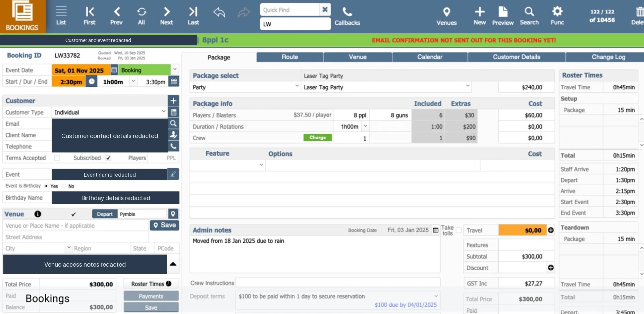
Task: Open Event Date calendar picker icon
Action: (114, 70)
